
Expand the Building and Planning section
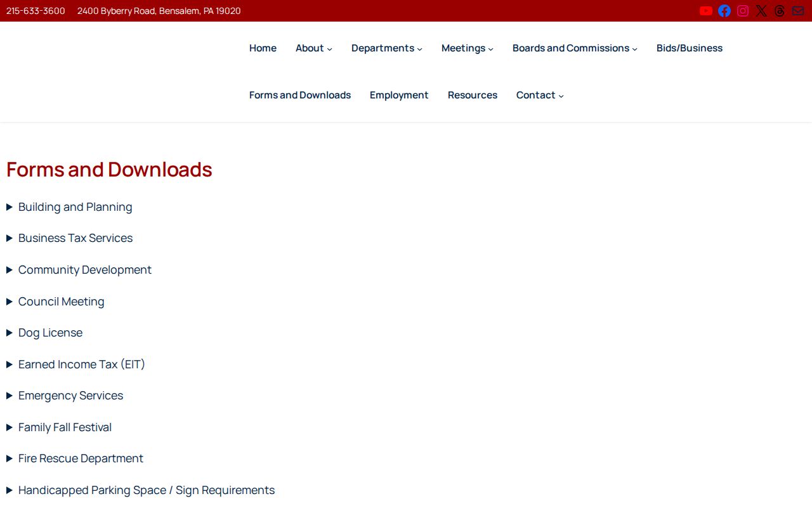(x=70, y=207)
